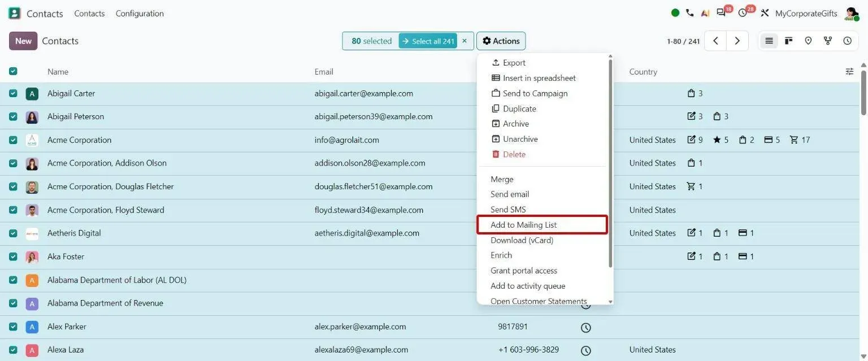Go to previous page of contacts
This screenshot has height=361, width=868.
(715, 41)
